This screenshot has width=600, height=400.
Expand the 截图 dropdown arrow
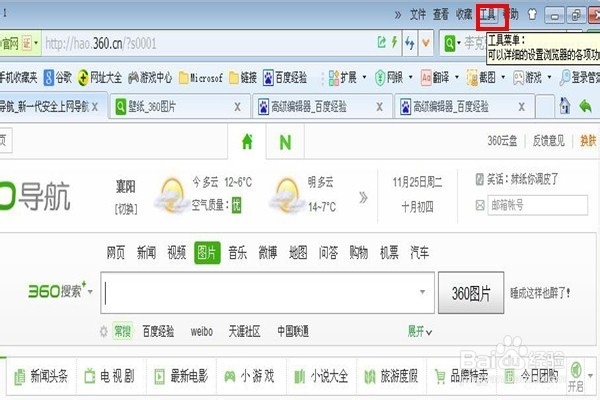[503, 78]
